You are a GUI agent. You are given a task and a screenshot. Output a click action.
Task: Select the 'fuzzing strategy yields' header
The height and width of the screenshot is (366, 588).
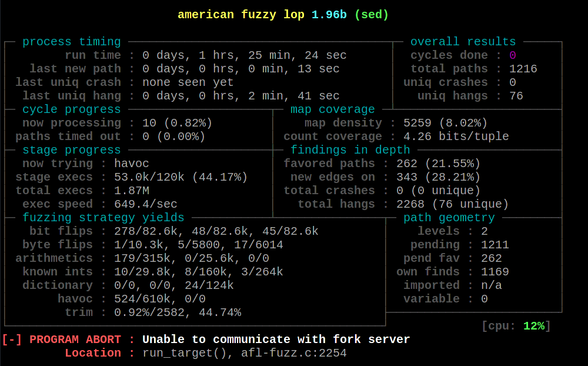coord(103,217)
